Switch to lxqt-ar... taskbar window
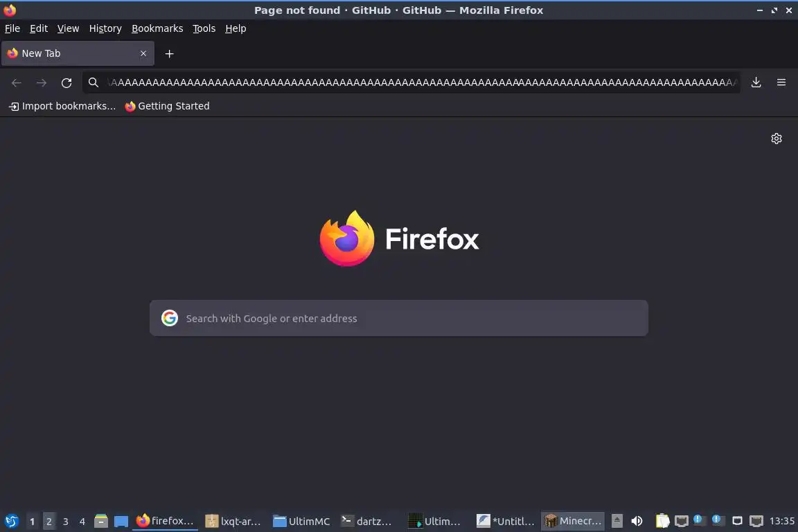The width and height of the screenshot is (798, 532). coord(233,522)
